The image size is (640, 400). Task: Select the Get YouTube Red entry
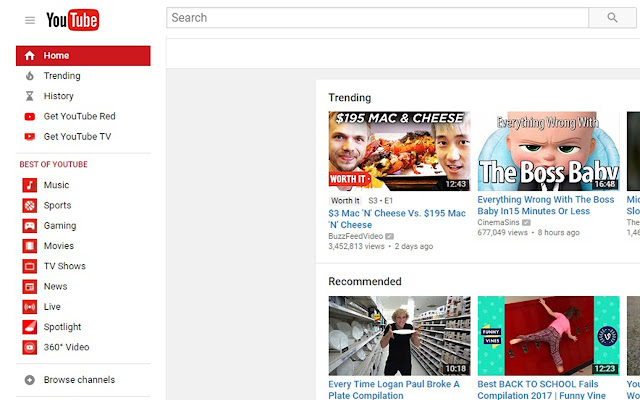(x=80, y=116)
